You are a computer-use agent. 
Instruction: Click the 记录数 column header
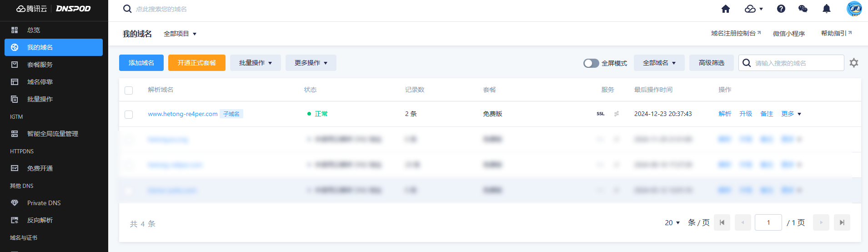tap(415, 90)
